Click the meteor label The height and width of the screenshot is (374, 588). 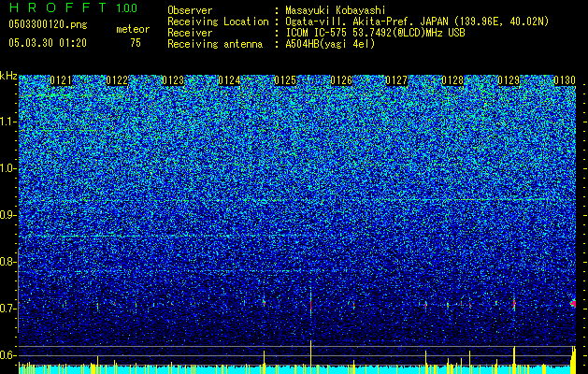[x=133, y=29]
